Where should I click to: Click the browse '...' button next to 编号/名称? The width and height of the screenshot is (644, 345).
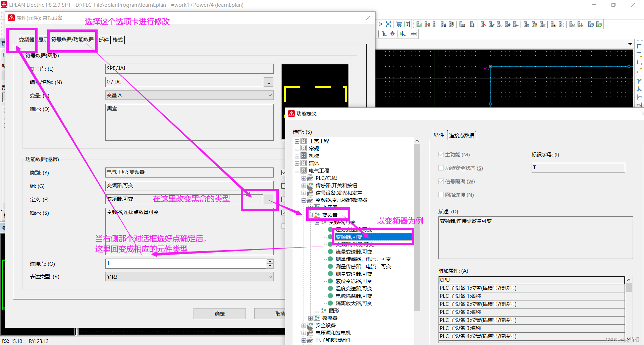[268, 82]
